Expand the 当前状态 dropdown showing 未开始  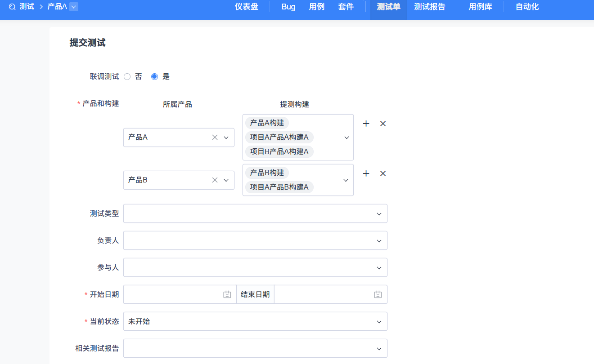tap(255, 322)
